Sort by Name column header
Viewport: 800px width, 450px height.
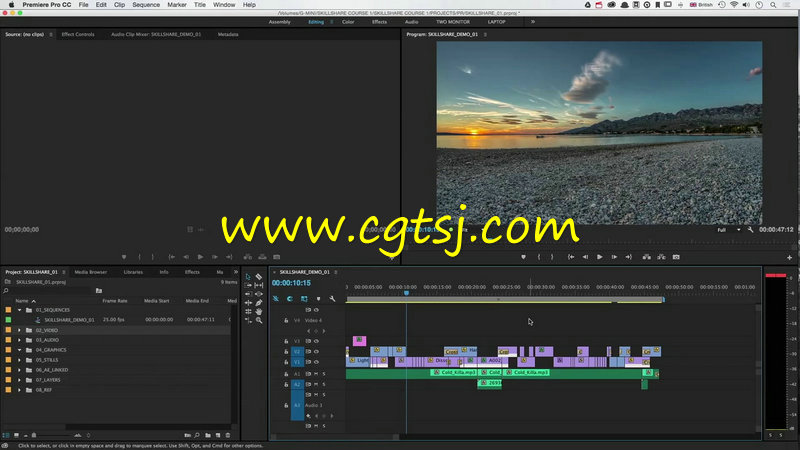[x=22, y=301]
